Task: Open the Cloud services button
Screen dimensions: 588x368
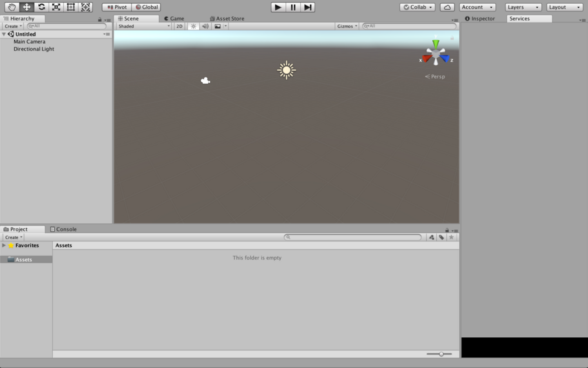Action: click(x=447, y=7)
